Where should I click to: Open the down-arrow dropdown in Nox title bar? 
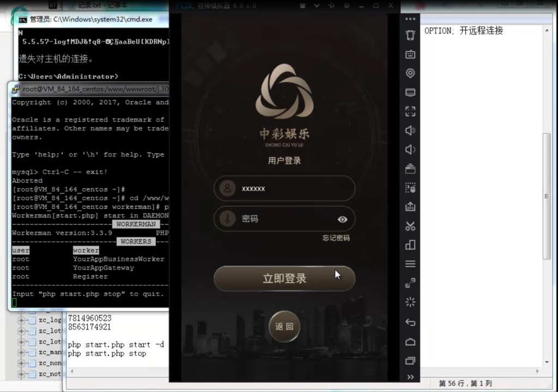(x=317, y=5)
